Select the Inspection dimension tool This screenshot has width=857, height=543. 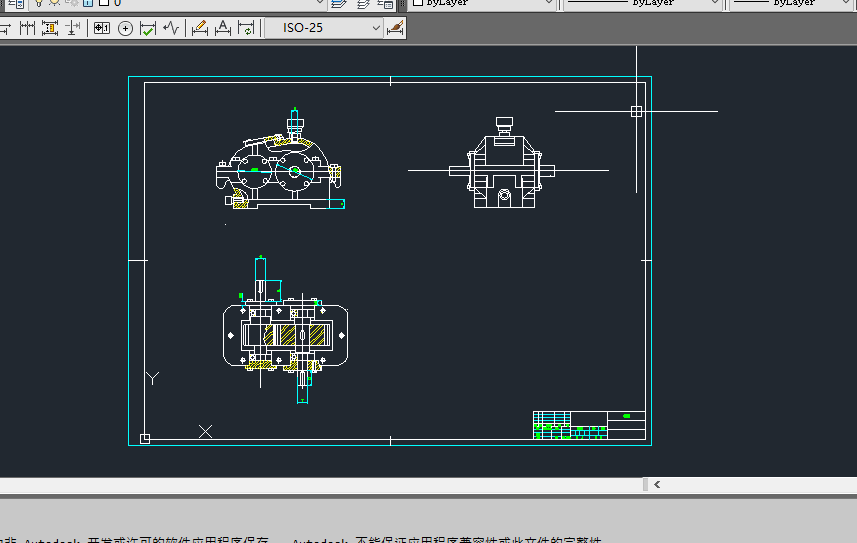(x=148, y=28)
